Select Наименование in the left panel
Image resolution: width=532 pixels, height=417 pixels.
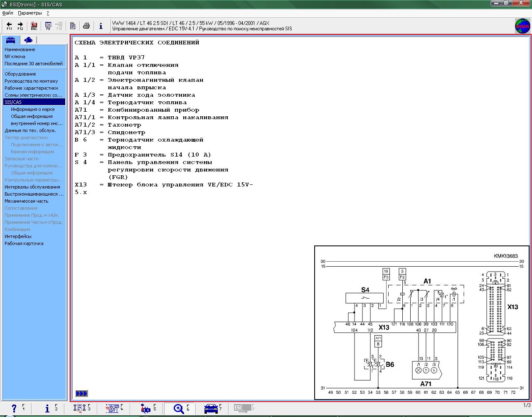coord(20,49)
